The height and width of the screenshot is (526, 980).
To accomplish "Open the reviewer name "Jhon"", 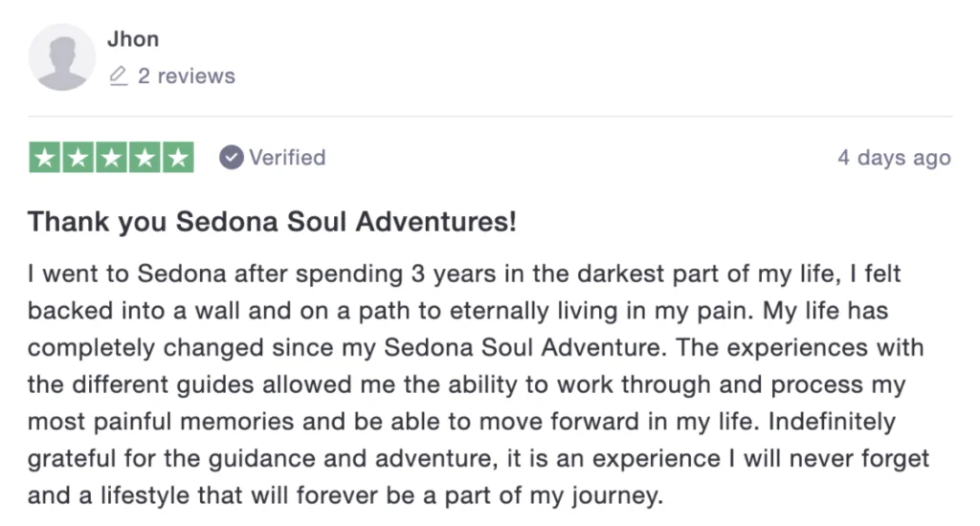I will coord(133,39).
